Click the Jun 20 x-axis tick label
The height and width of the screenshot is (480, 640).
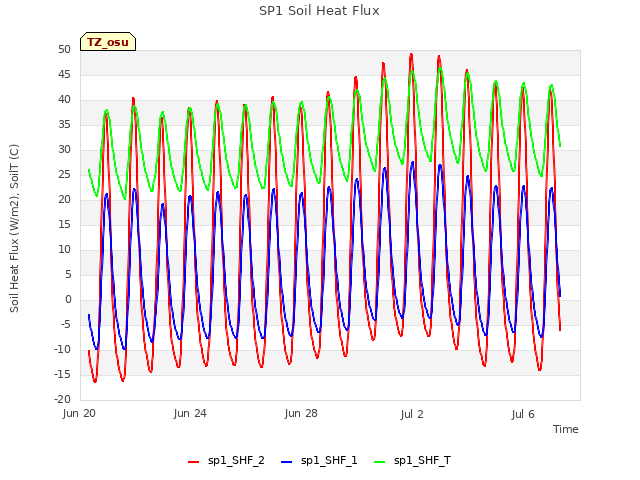point(79,413)
